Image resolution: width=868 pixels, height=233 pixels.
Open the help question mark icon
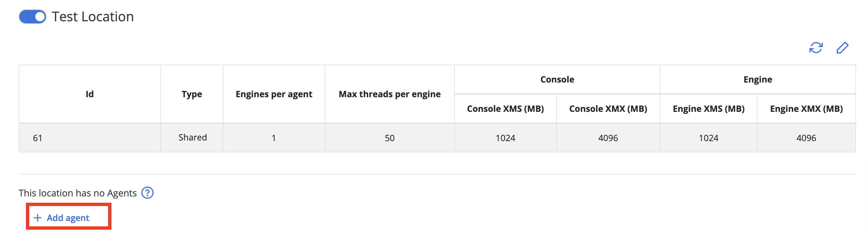(147, 193)
